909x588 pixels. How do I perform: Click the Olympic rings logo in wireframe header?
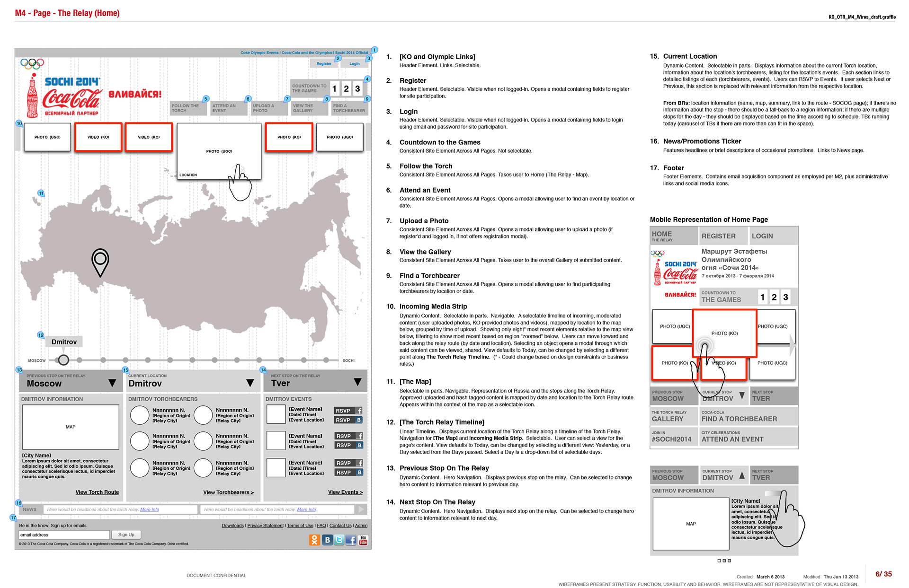point(32,63)
